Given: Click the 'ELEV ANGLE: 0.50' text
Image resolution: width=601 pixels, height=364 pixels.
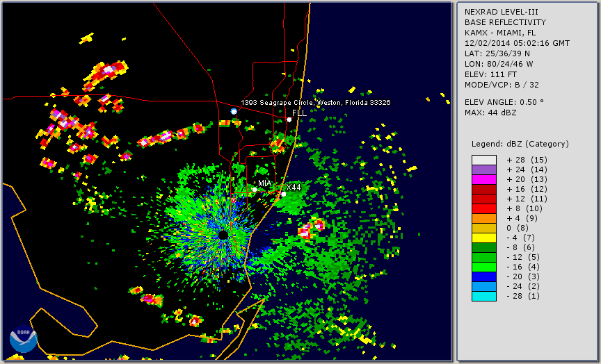Looking at the screenshot, I should point(504,102).
